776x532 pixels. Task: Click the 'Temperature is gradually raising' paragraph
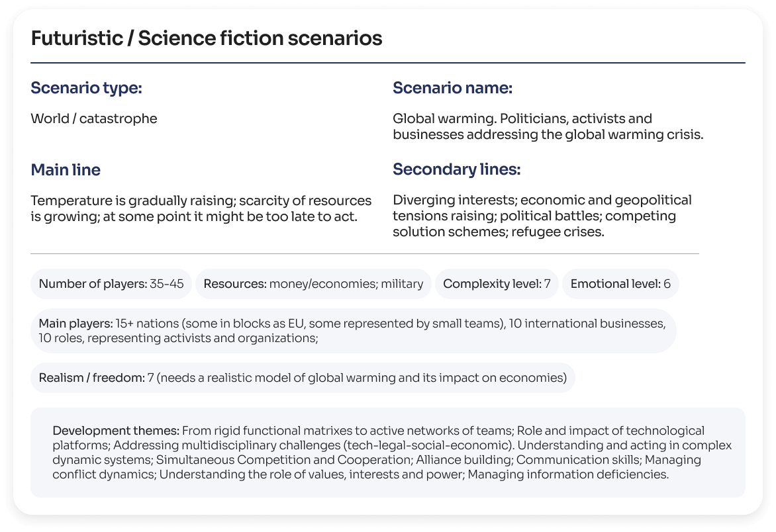201,208
